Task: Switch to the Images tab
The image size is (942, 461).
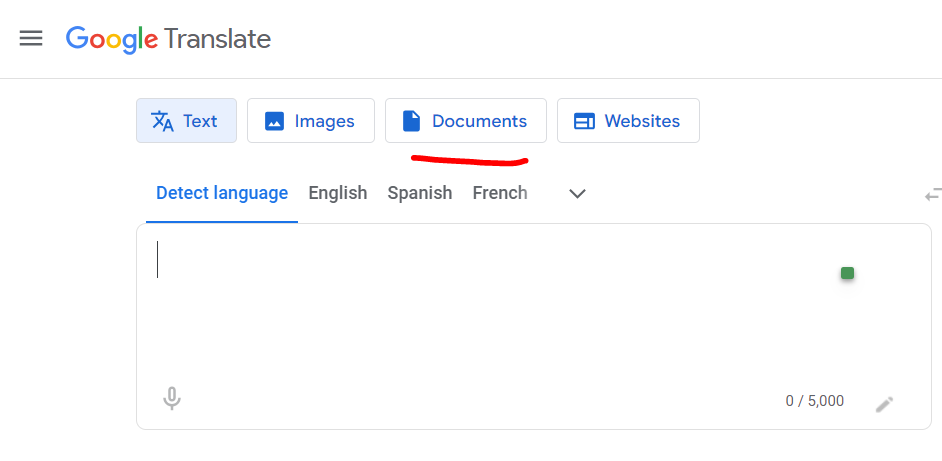Action: 311,121
